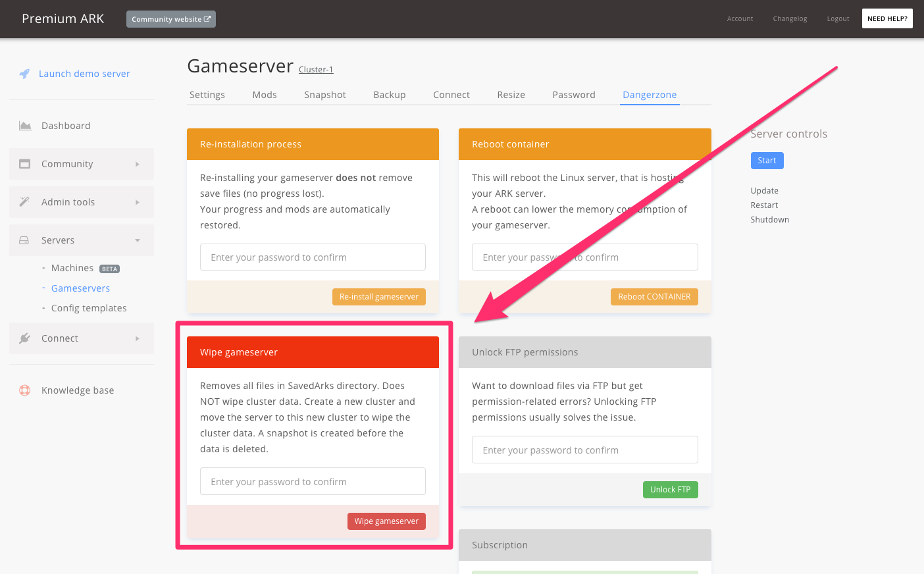This screenshot has height=574, width=924.
Task: Click the red Wipe gameserver button
Action: 386,521
